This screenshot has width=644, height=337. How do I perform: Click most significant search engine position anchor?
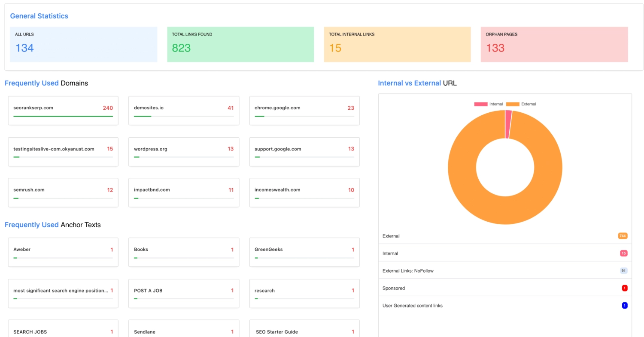[x=61, y=291]
